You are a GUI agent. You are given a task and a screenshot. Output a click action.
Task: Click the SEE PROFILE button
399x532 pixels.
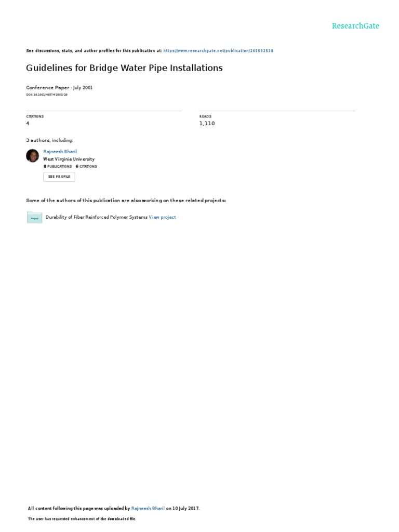pyautogui.click(x=59, y=177)
